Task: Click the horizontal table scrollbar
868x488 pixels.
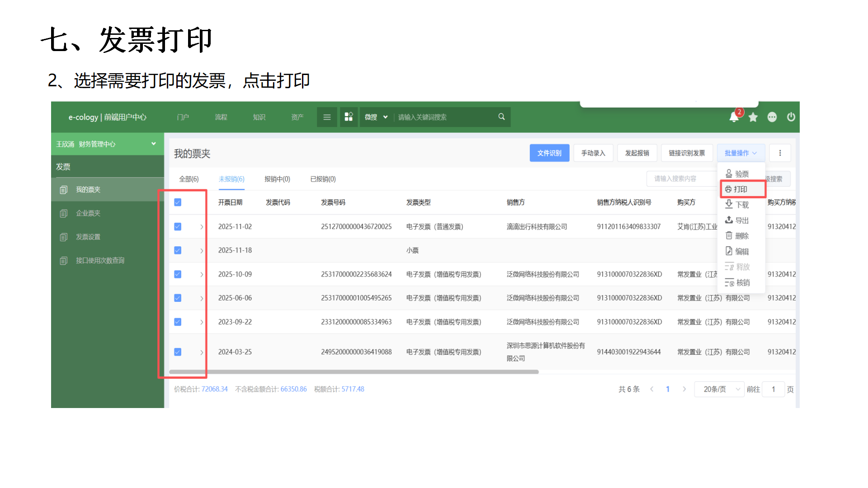Action: tap(354, 372)
